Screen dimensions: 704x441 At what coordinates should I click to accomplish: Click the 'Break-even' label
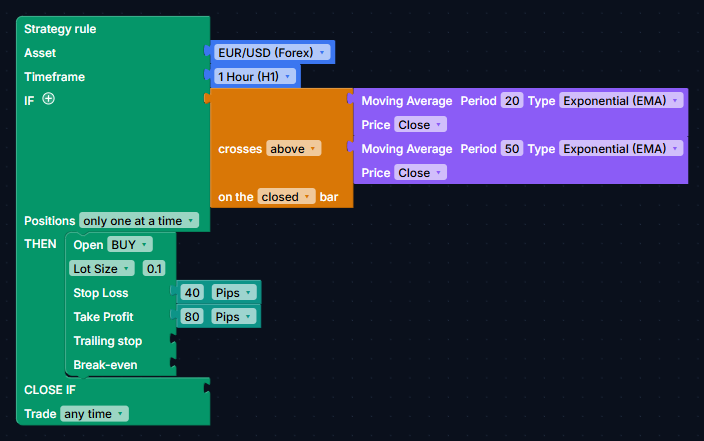pos(105,365)
